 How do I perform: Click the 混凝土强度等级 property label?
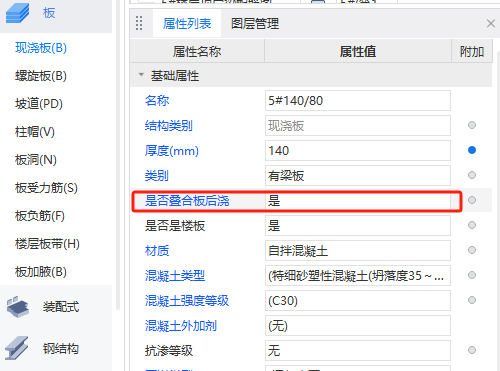pyautogui.click(x=187, y=301)
